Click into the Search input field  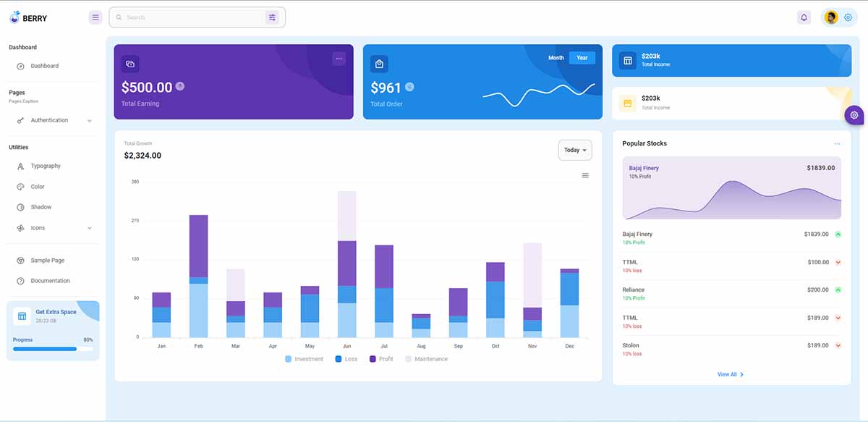[192, 17]
